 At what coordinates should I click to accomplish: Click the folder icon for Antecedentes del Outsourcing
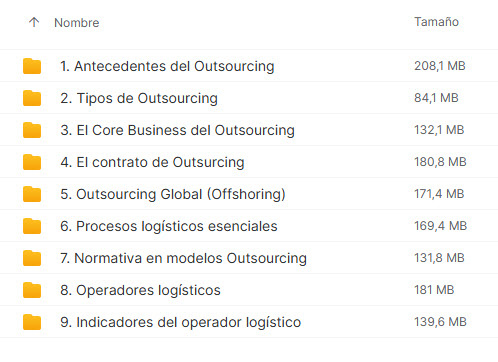(32, 66)
